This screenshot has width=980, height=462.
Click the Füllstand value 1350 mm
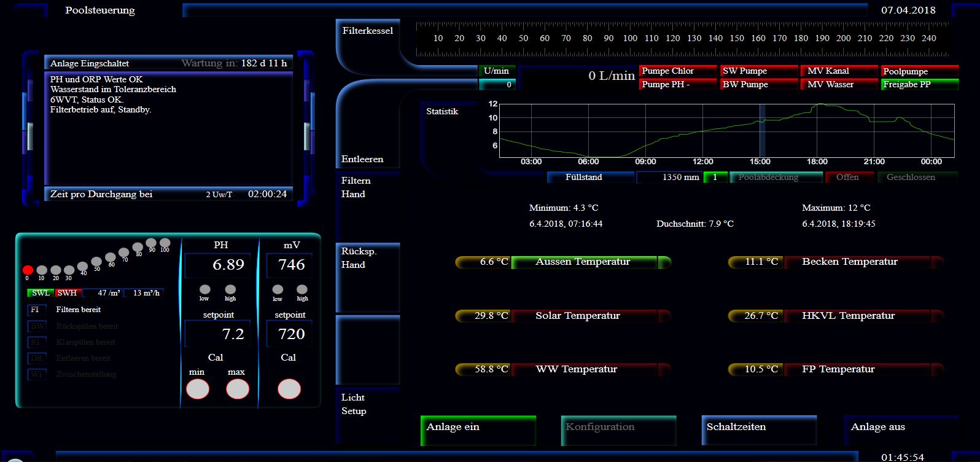tap(669, 177)
